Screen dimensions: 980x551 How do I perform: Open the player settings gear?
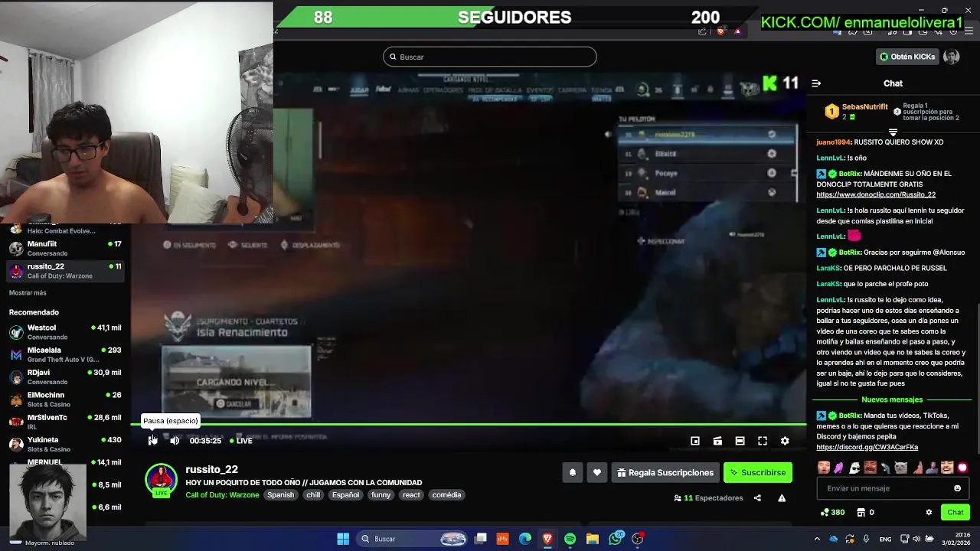pyautogui.click(x=785, y=441)
